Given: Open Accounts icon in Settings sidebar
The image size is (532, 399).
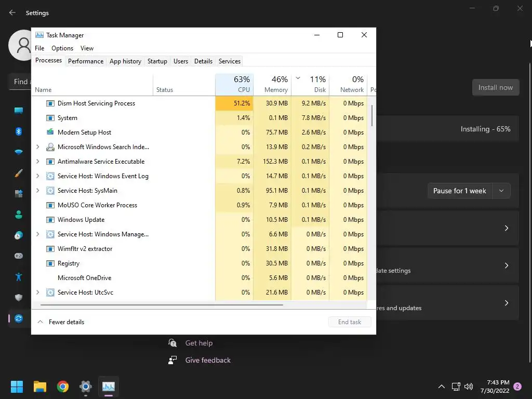Looking at the screenshot, I should (x=19, y=215).
